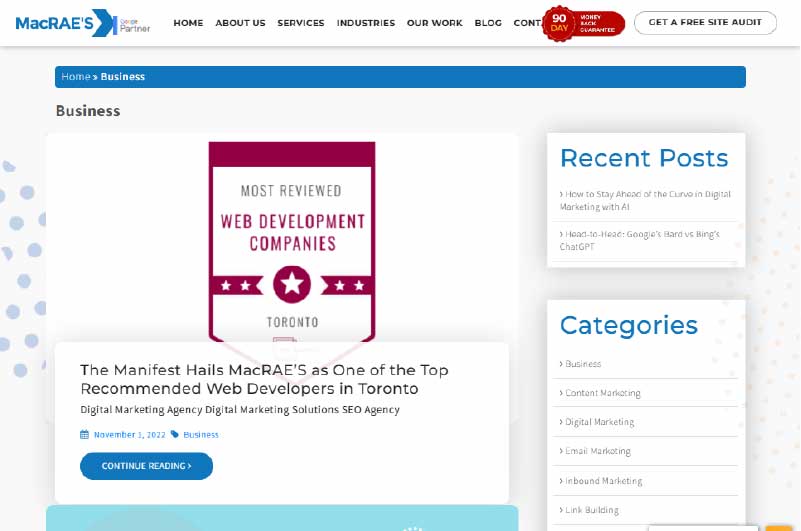Click the calendar icon beside November 1, 2022

84,435
